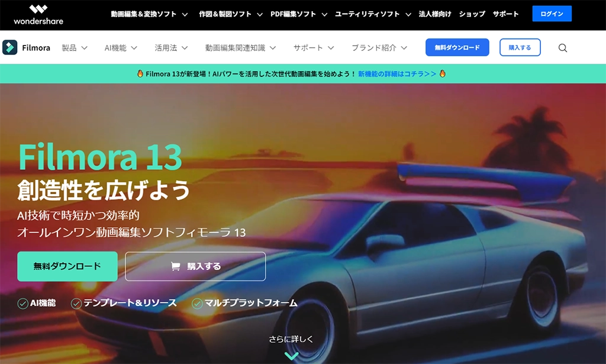Expand the 製品 dropdown chevron
This screenshot has width=606, height=364.
coord(84,48)
